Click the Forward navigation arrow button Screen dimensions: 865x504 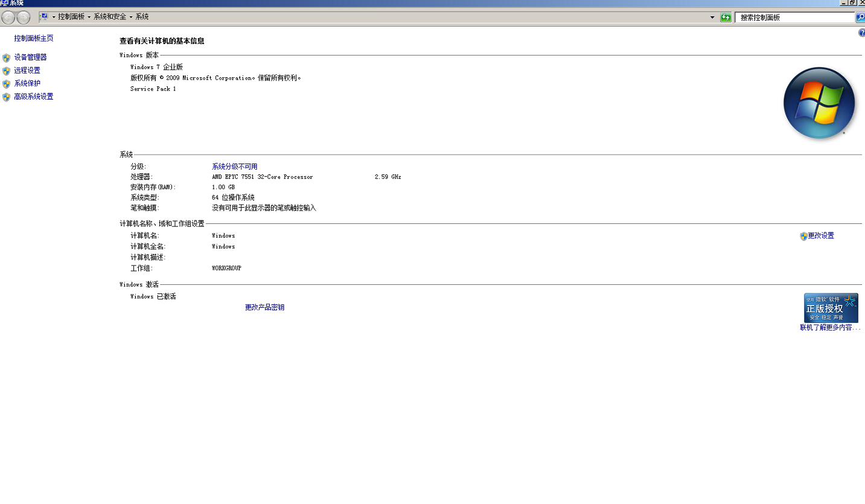(x=23, y=18)
